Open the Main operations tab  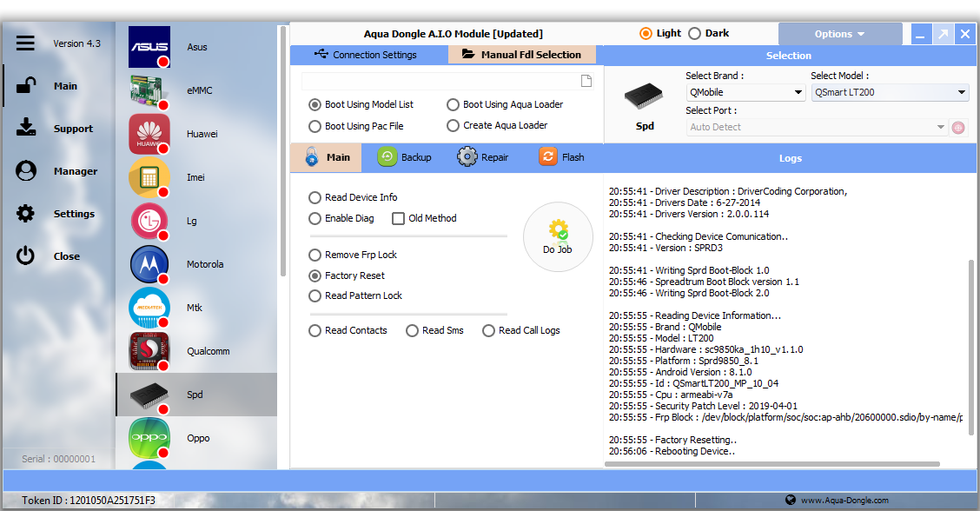(x=327, y=157)
